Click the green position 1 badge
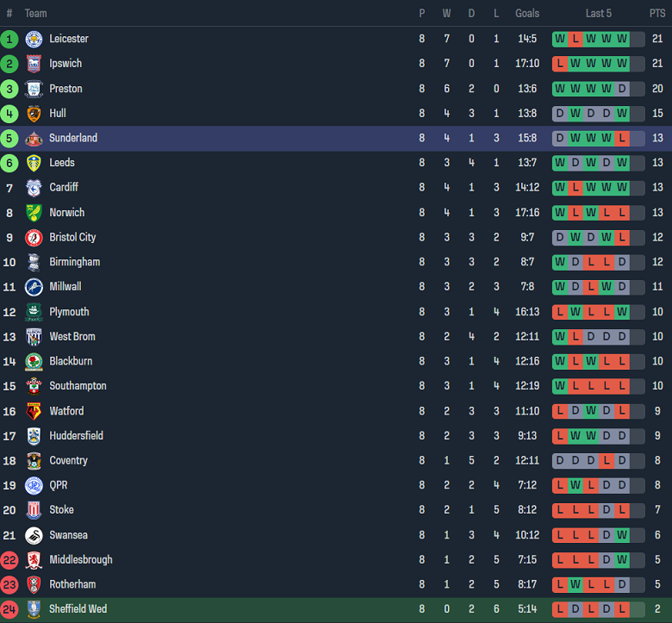 click(x=9, y=39)
